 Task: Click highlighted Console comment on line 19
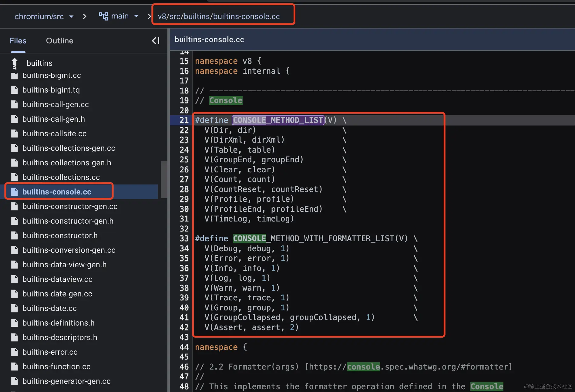[x=226, y=100]
